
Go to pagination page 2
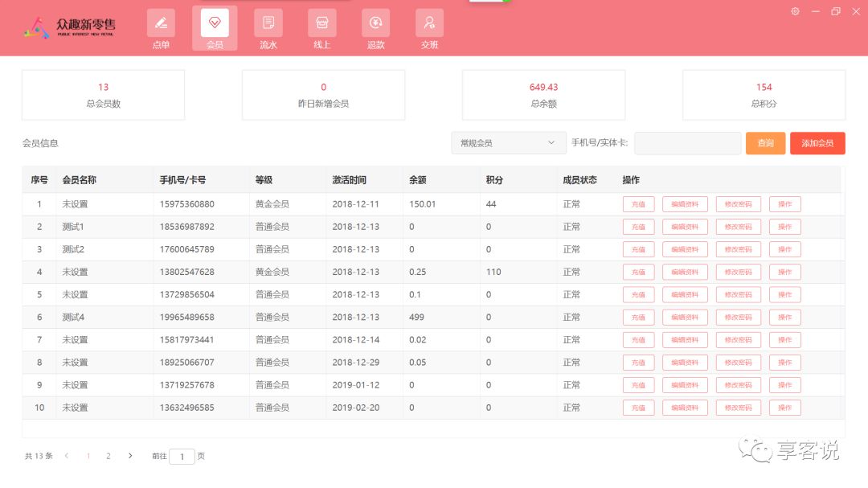point(108,456)
